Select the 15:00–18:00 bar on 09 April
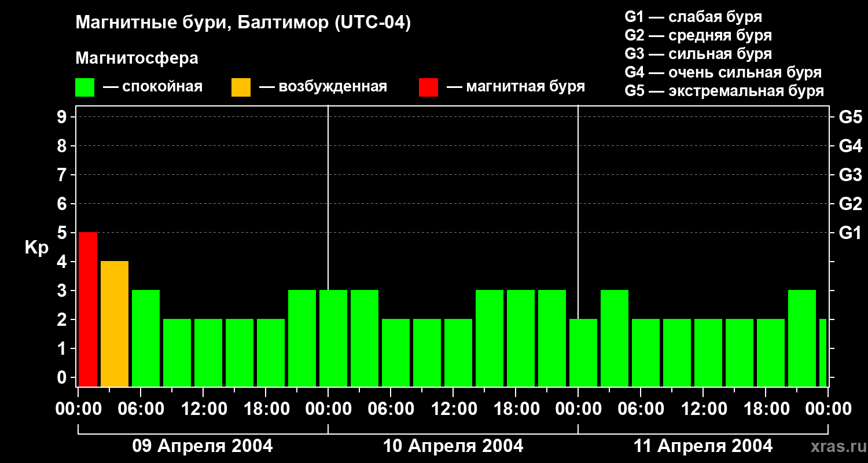The height and width of the screenshot is (463, 868). pos(240,352)
